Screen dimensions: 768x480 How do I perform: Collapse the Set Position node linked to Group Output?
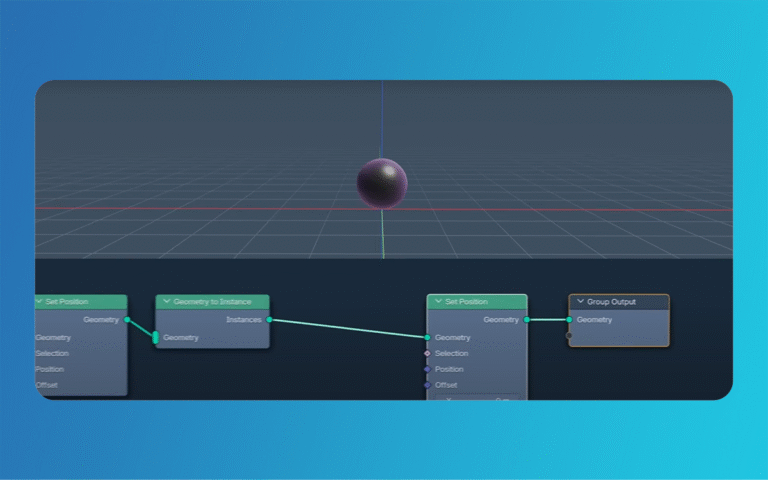click(x=438, y=301)
